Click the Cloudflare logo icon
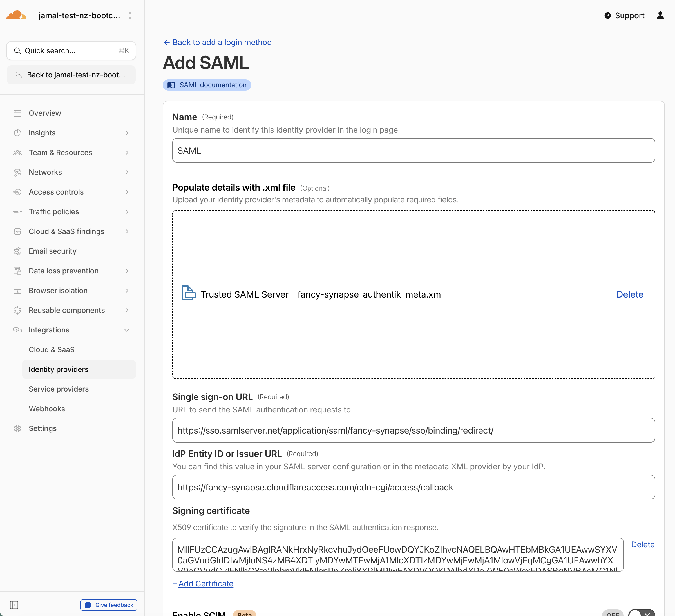Image resolution: width=675 pixels, height=616 pixels. (x=16, y=15)
